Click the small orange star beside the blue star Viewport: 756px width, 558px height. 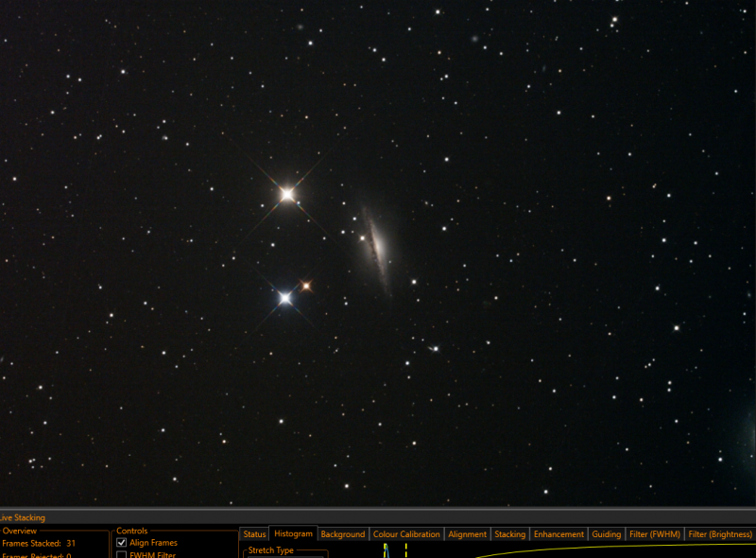306,287
